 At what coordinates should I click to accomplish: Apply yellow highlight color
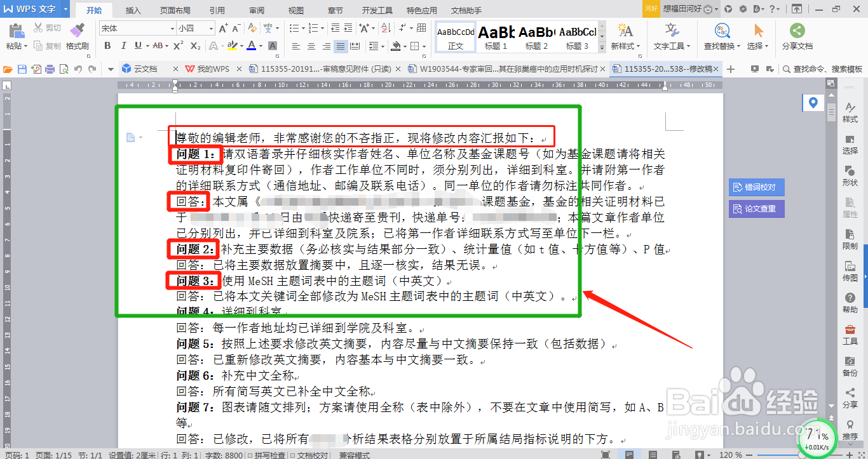232,46
